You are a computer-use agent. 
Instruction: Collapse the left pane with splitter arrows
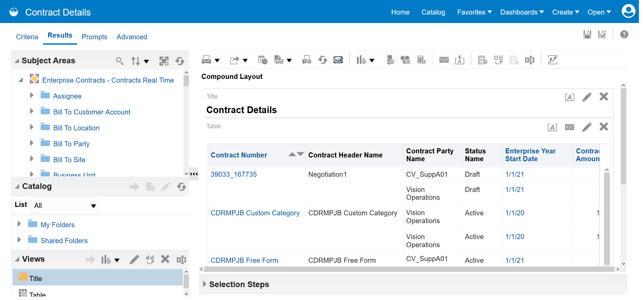coord(193,174)
